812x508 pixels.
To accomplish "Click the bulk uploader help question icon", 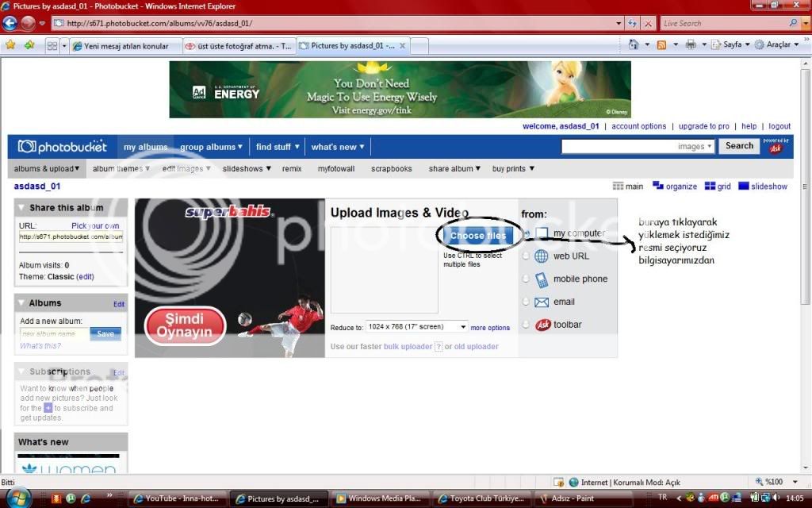I will [438, 347].
